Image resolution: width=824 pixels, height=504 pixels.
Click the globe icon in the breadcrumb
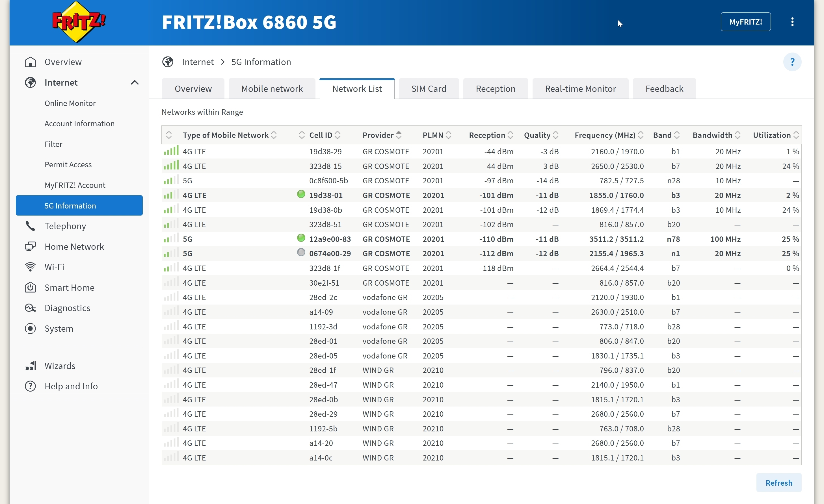[x=168, y=62]
